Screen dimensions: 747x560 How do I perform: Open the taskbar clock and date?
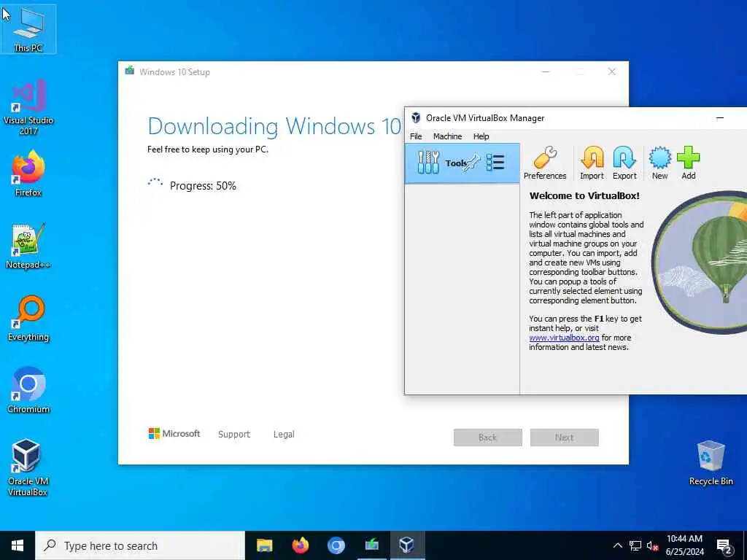684,545
